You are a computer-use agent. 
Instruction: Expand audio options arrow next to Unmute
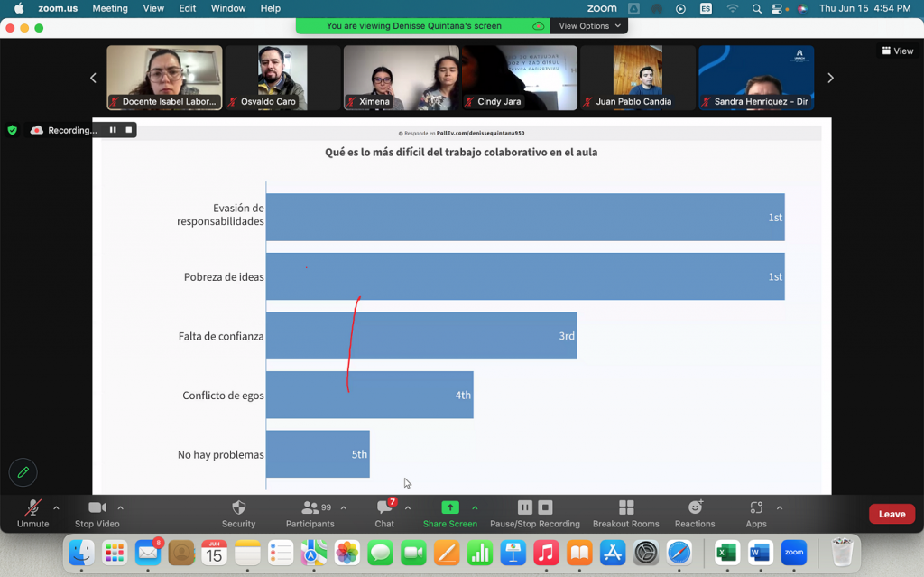point(56,507)
